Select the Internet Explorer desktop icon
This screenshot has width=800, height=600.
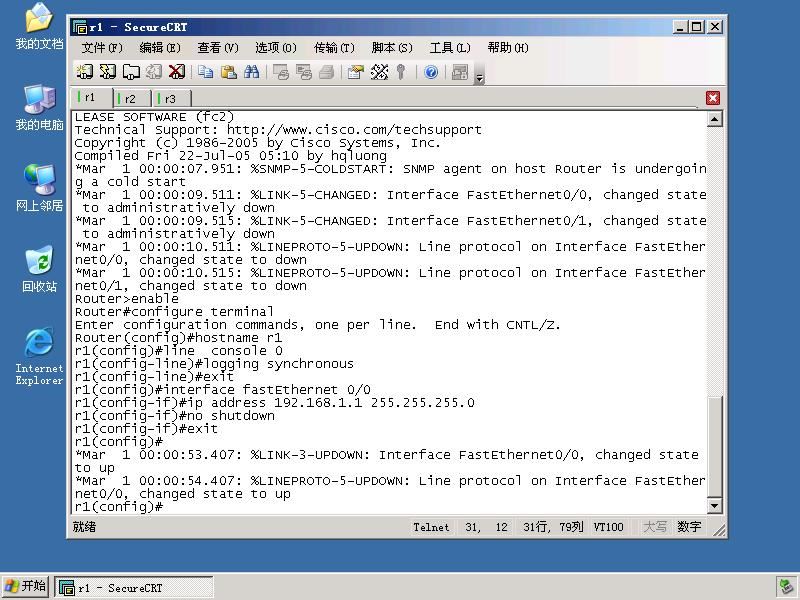(x=39, y=356)
